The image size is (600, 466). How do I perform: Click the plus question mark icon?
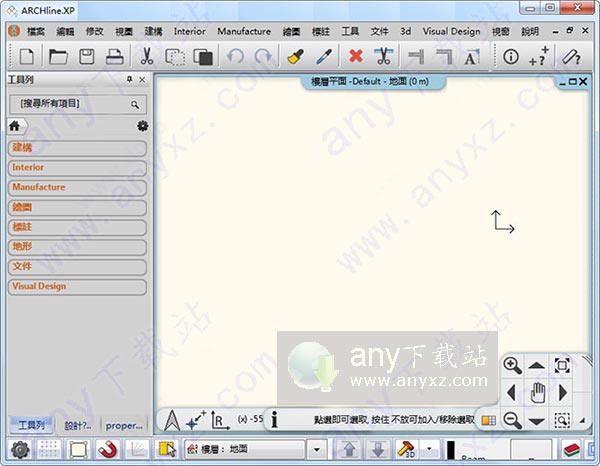point(539,57)
